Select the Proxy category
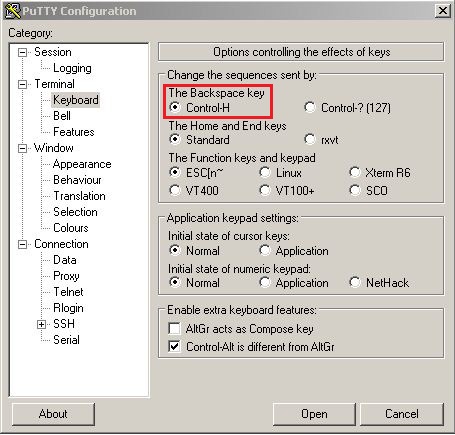455x435 pixels. click(66, 276)
